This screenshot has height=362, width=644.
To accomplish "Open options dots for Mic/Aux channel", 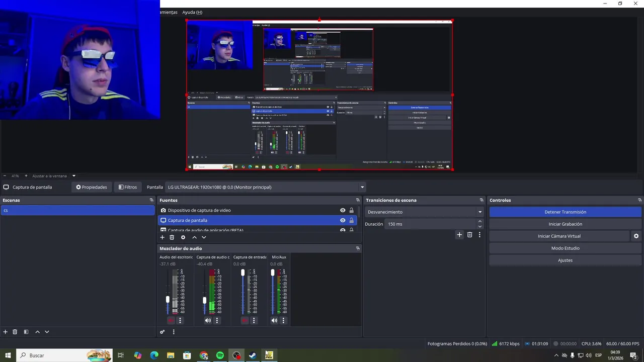I will [x=283, y=320].
